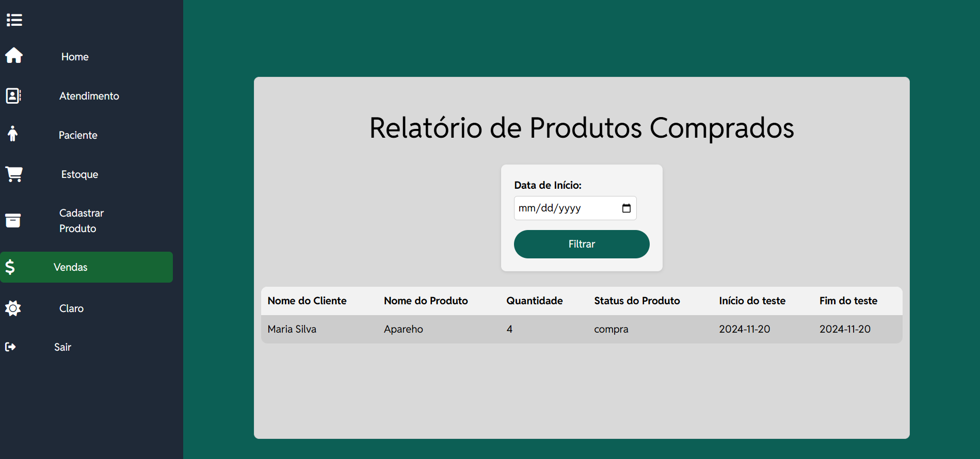Image resolution: width=980 pixels, height=459 pixels.
Task: Click the Nome do Produto column header
Action: [x=426, y=301]
